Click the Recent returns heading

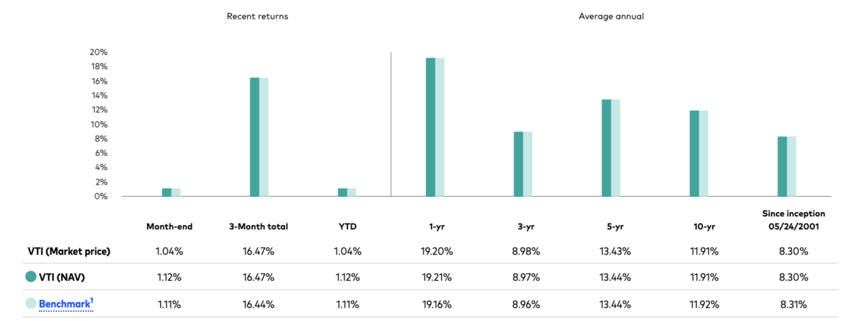coord(257,16)
